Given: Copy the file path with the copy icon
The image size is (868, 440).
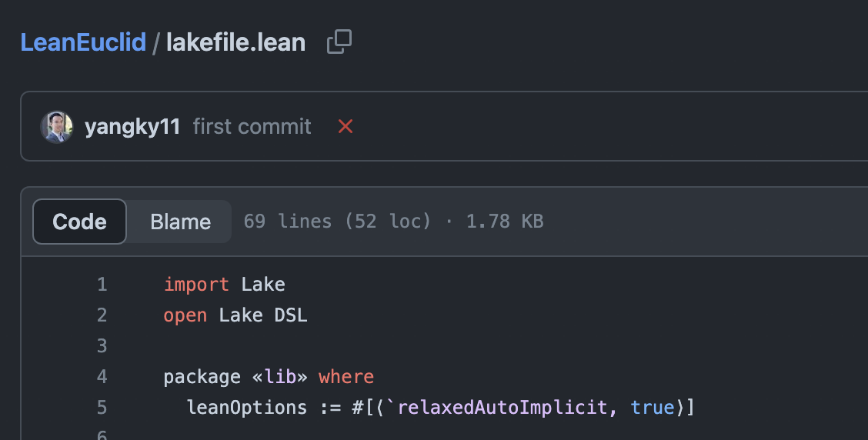Looking at the screenshot, I should point(339,42).
